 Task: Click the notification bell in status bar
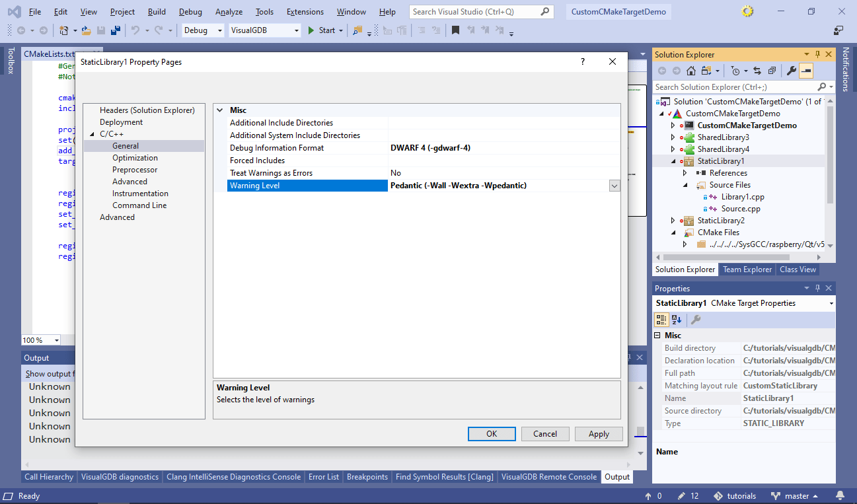click(840, 496)
